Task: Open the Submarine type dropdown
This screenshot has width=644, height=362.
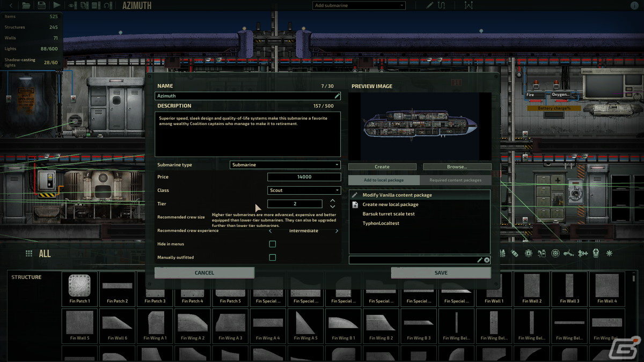Action: 286,165
